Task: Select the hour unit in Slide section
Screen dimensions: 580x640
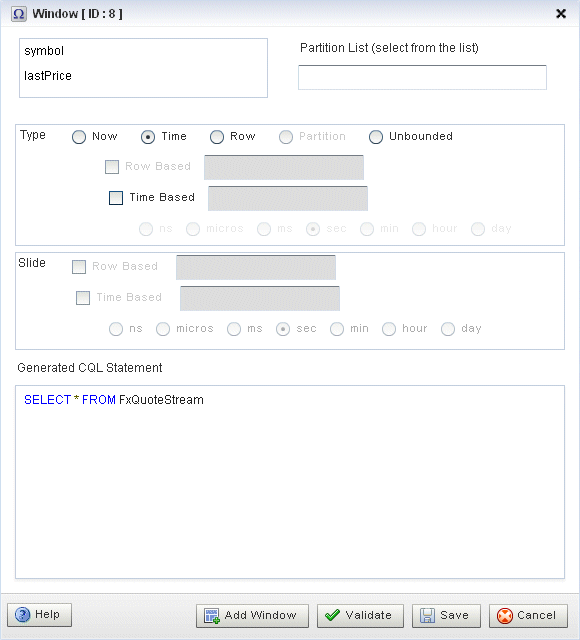Action: click(389, 329)
